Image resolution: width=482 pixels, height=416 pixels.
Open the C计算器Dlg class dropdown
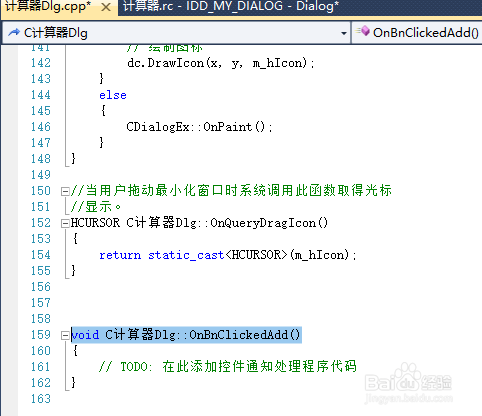coord(176,33)
